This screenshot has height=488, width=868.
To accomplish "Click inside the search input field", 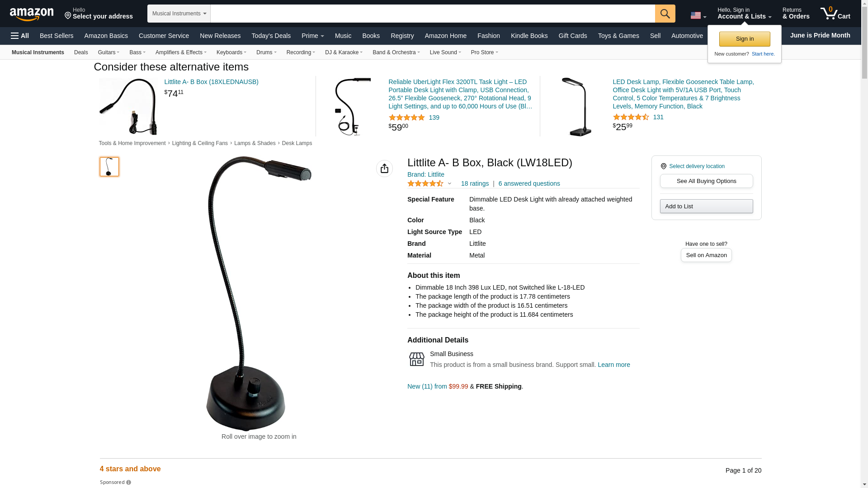I will click(433, 14).
